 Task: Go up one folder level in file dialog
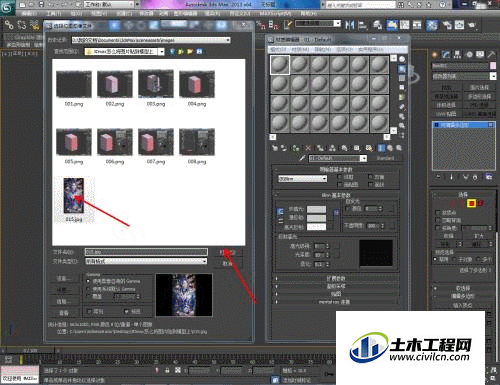pos(181,52)
